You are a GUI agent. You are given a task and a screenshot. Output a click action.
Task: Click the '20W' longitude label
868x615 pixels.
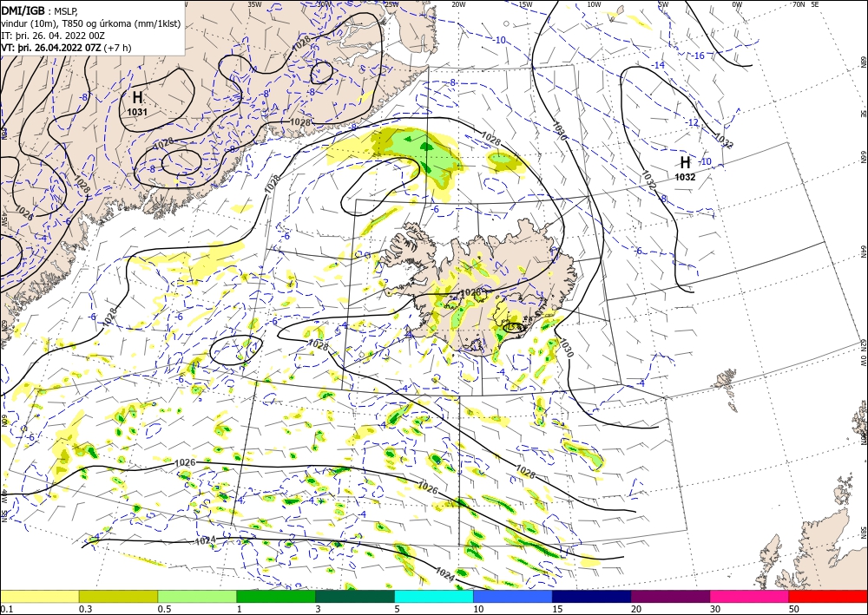tap(458, 4)
